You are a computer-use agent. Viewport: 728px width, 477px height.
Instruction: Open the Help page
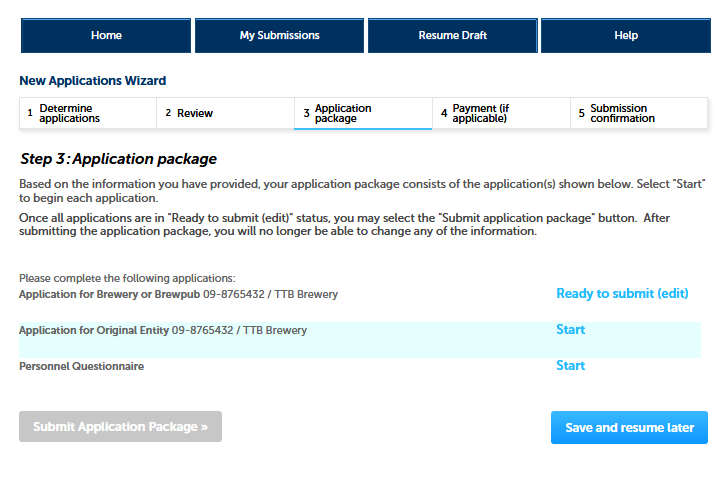tap(626, 35)
